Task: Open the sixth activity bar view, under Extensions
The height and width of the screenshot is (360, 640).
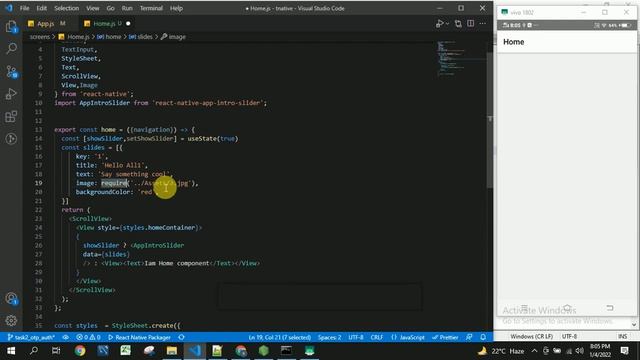Action: [x=11, y=139]
